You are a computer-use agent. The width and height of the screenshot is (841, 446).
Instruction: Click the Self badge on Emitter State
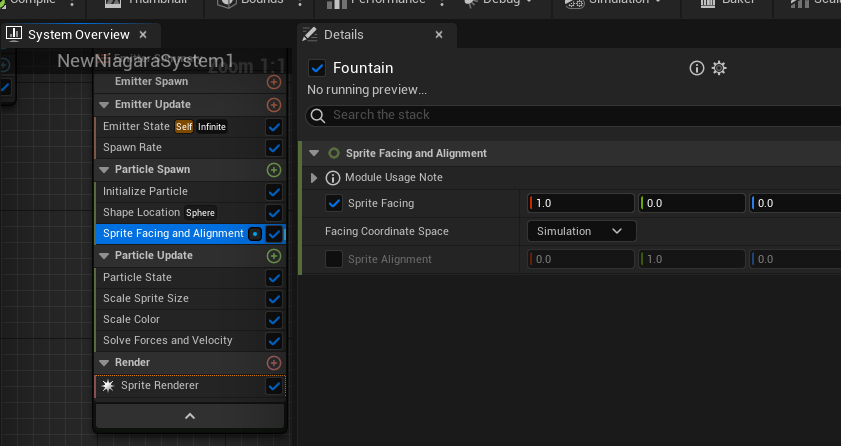click(184, 127)
